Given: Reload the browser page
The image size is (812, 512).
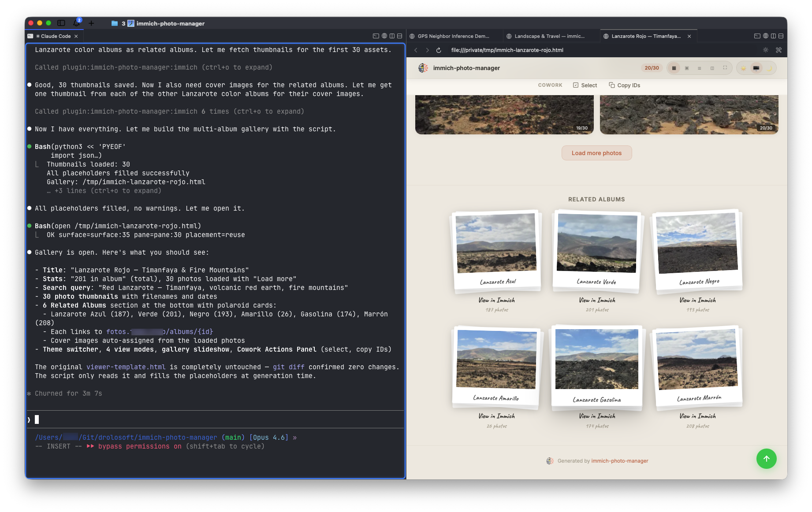Looking at the screenshot, I should click(439, 50).
